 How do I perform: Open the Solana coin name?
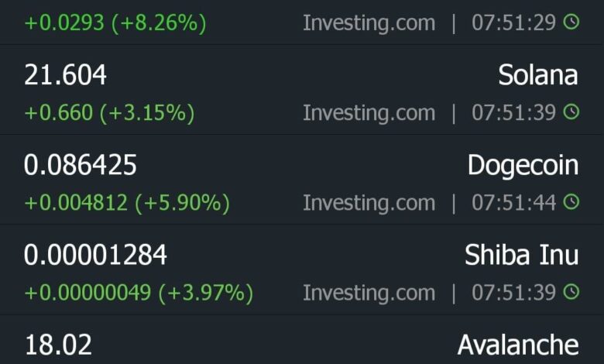point(538,75)
